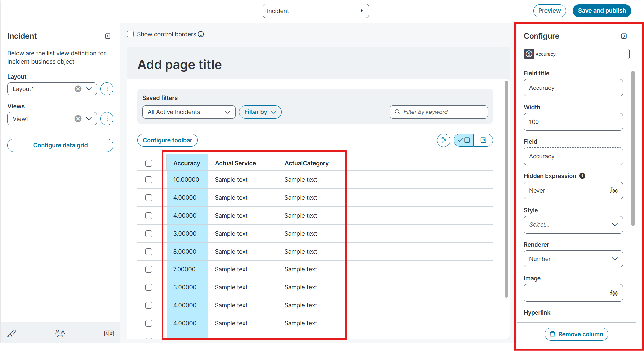Open Hidden Expression function editor
This screenshot has height=351, width=644.
click(x=613, y=191)
